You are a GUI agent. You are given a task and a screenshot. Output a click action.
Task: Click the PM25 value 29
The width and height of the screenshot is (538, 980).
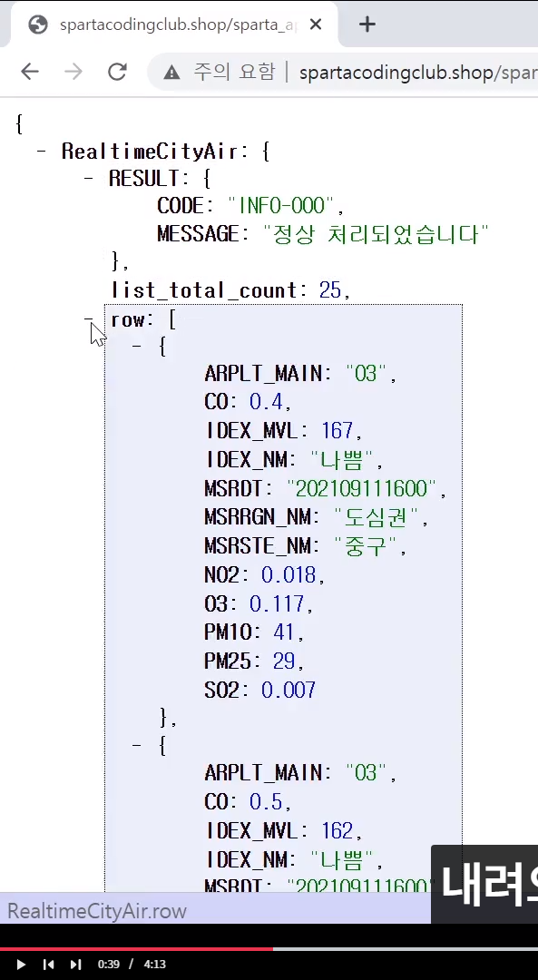click(x=283, y=661)
